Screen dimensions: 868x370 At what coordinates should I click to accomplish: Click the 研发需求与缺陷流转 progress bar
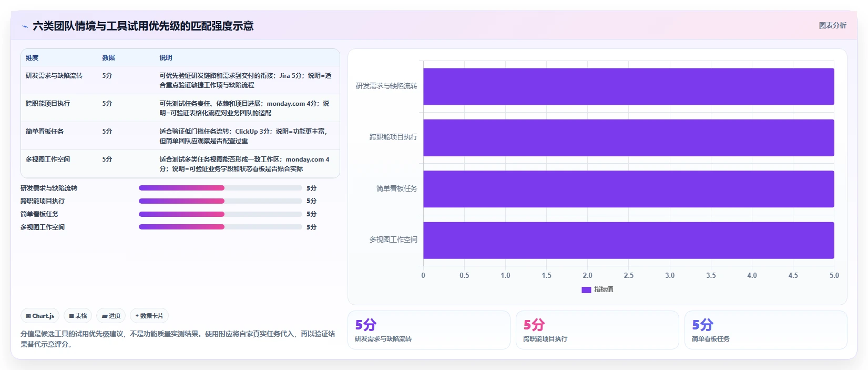pyautogui.click(x=220, y=188)
